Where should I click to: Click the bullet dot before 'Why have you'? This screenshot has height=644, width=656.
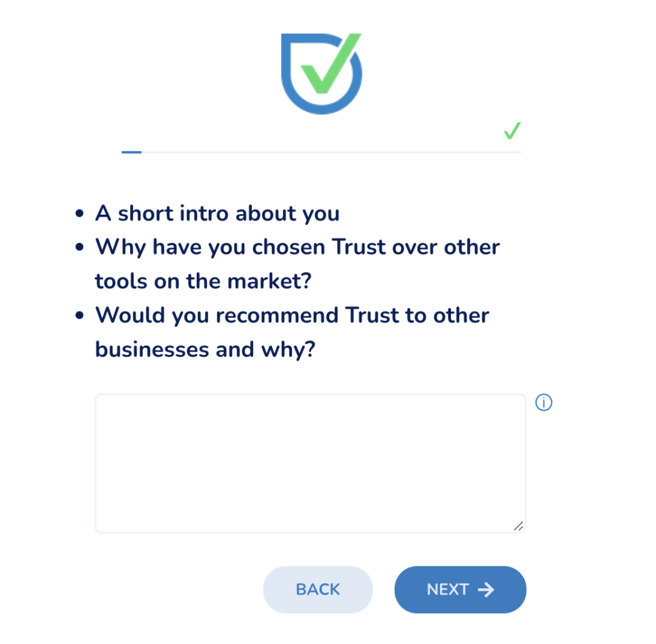[x=79, y=247]
